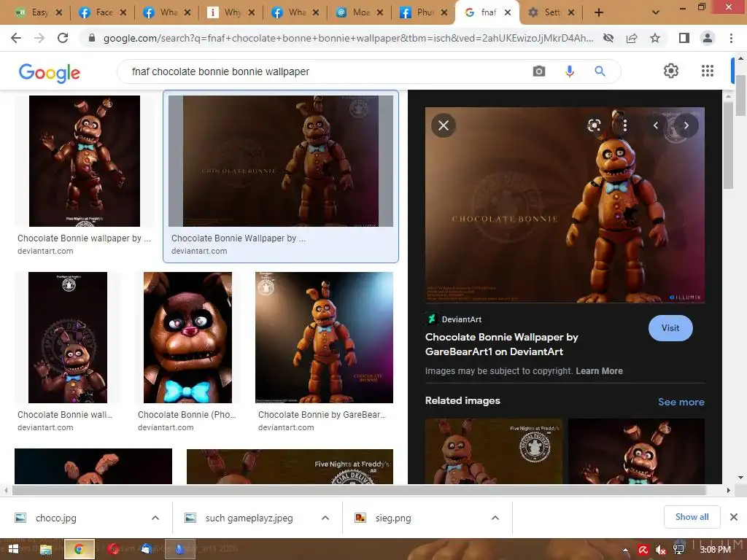Image resolution: width=747 pixels, height=560 pixels.
Task: Start voice search with the microphone
Action: point(569,71)
